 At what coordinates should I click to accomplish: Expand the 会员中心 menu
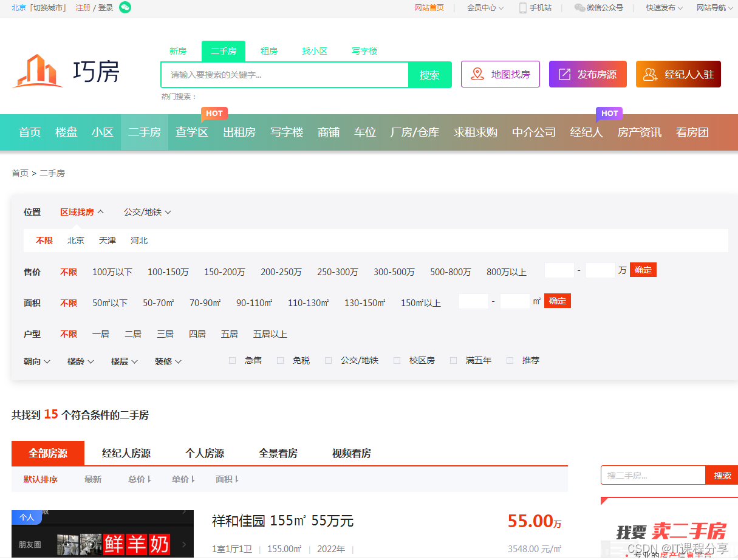[x=485, y=8]
